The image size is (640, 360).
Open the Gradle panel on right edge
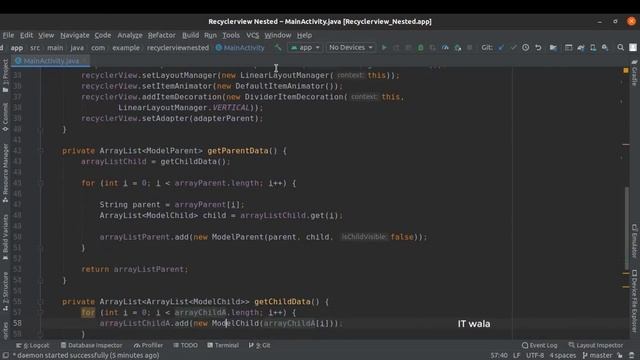click(634, 73)
